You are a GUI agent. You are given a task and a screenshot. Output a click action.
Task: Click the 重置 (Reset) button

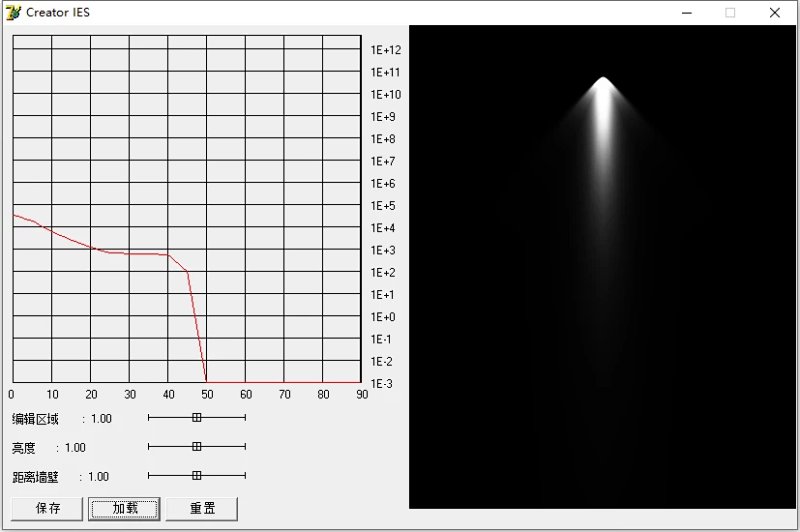[202, 509]
